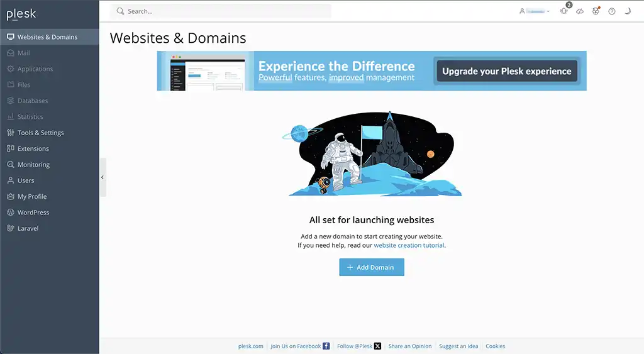Open the Users person icon
Screen dimensions: 644x354
(11, 180)
